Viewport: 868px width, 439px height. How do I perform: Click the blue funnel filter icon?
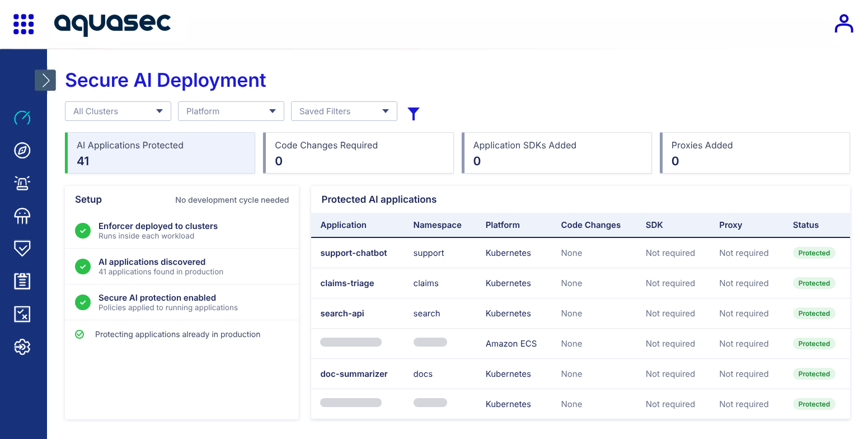pyautogui.click(x=414, y=114)
